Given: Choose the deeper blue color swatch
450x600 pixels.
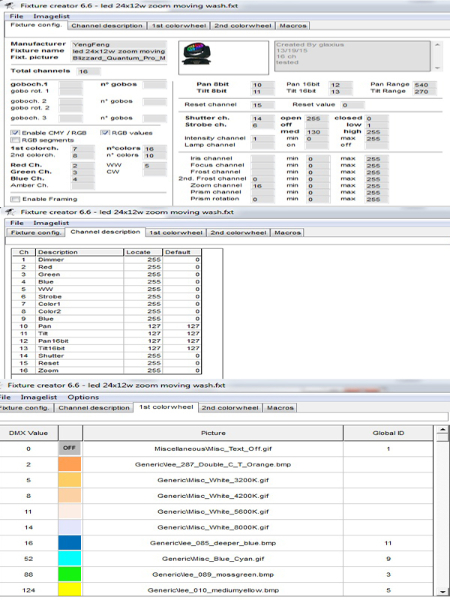Looking at the screenshot, I should click(x=70, y=543).
